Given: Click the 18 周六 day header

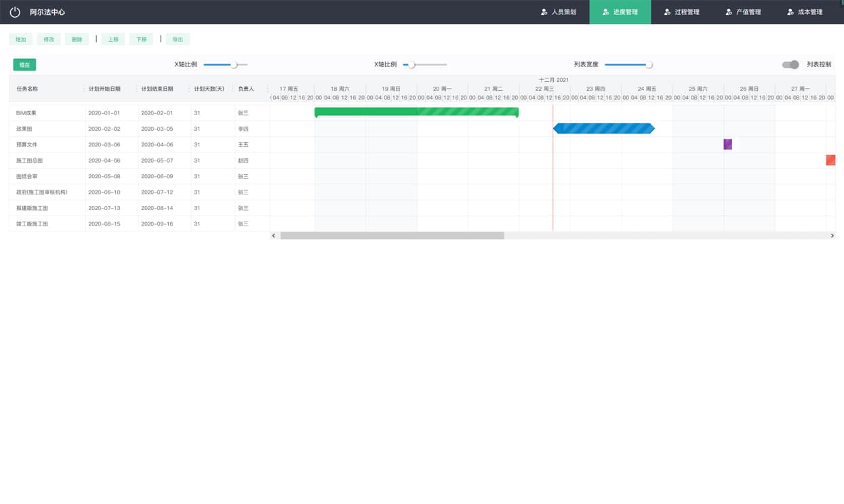Looking at the screenshot, I should 340,89.
